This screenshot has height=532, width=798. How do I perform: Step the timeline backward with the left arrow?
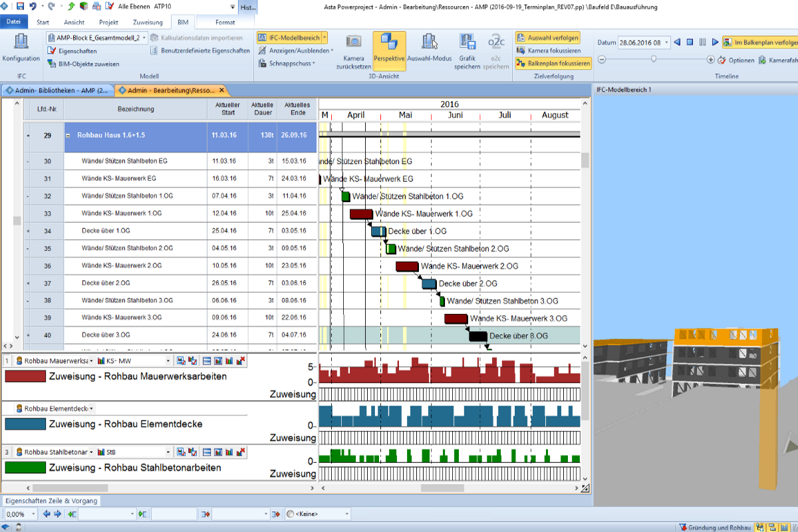(x=677, y=42)
